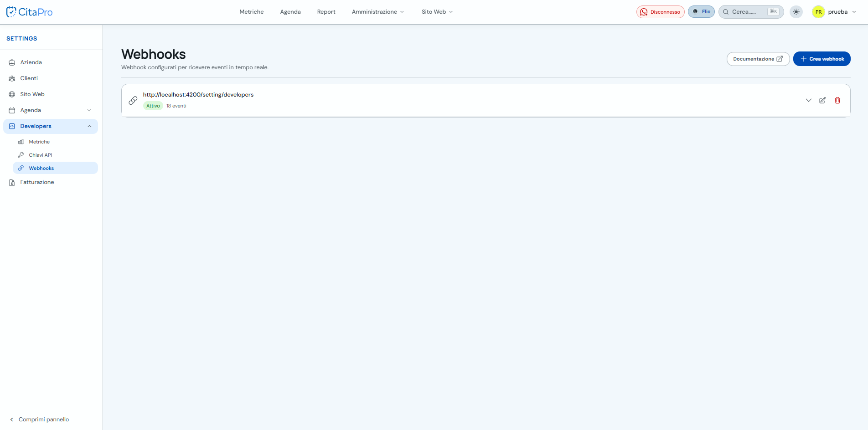Edit the webhook with pencil icon
This screenshot has height=430, width=868.
(x=822, y=100)
